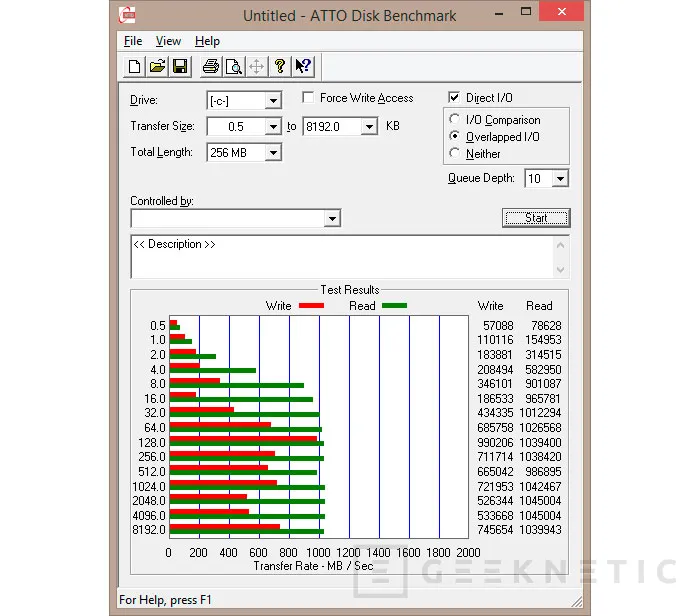Enable Force Write Access checkbox
Image resolution: width=700 pixels, height=616 pixels.
coord(308,97)
